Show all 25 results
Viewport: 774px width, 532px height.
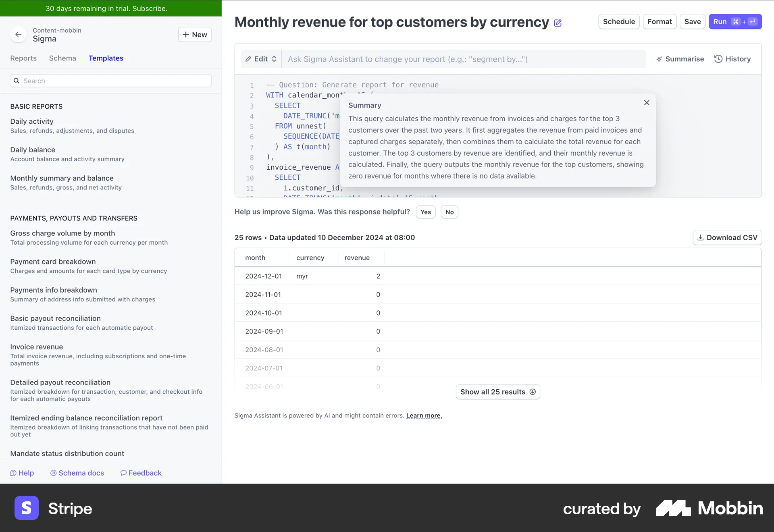498,391
